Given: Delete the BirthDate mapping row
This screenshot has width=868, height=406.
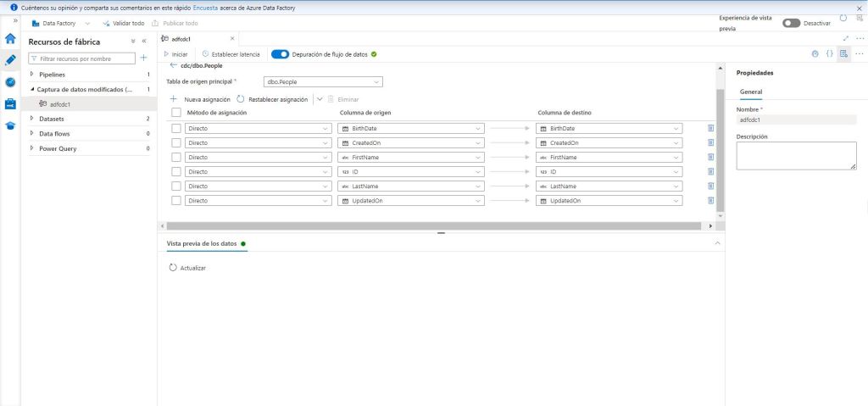Looking at the screenshot, I should click(710, 128).
